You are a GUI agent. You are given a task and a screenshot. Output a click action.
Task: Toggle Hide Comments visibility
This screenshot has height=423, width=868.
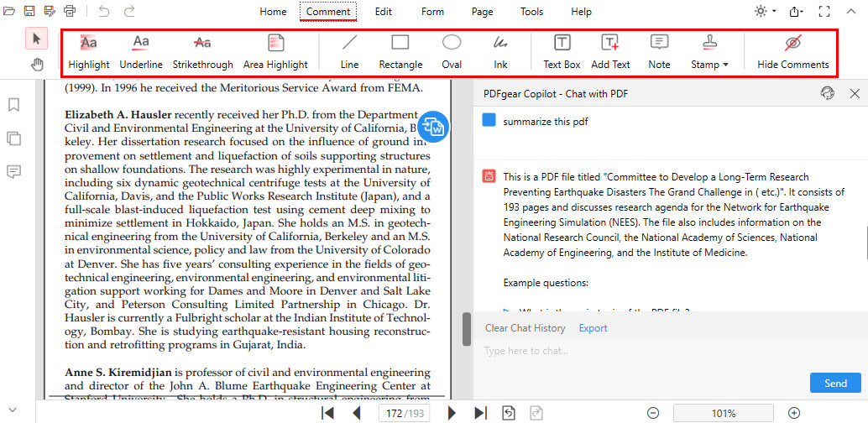[792, 51]
